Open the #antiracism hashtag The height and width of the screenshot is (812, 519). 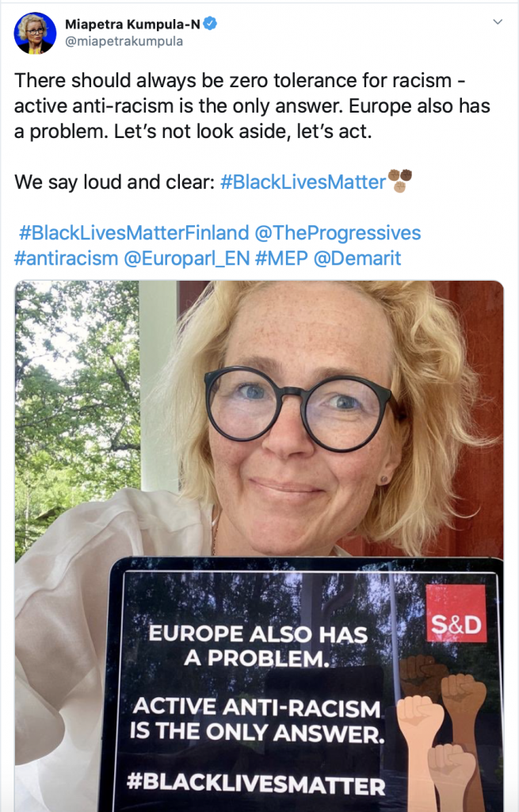66,258
